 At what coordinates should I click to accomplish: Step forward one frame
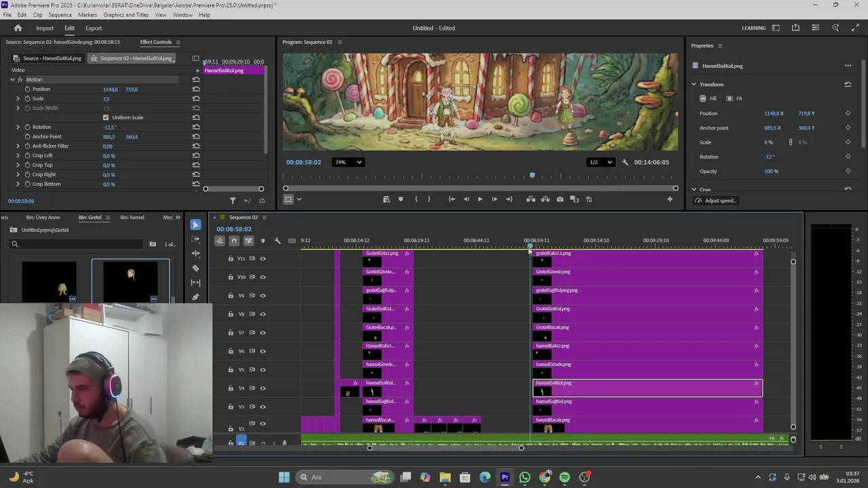coord(494,199)
